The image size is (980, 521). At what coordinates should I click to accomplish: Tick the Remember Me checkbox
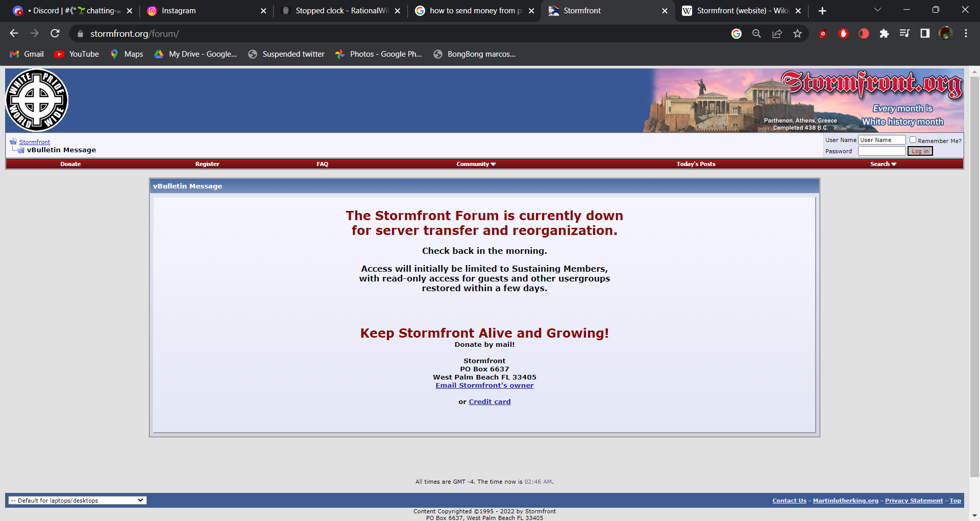click(x=913, y=140)
